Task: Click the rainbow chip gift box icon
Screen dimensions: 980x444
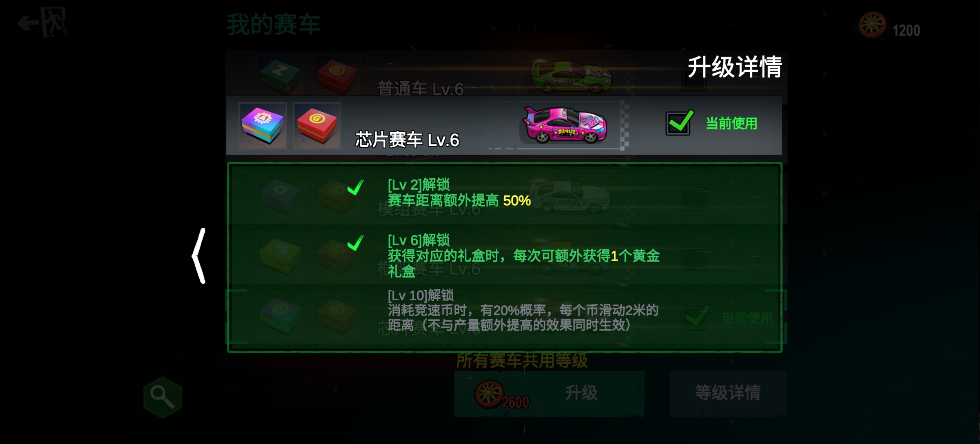Action: [263, 126]
